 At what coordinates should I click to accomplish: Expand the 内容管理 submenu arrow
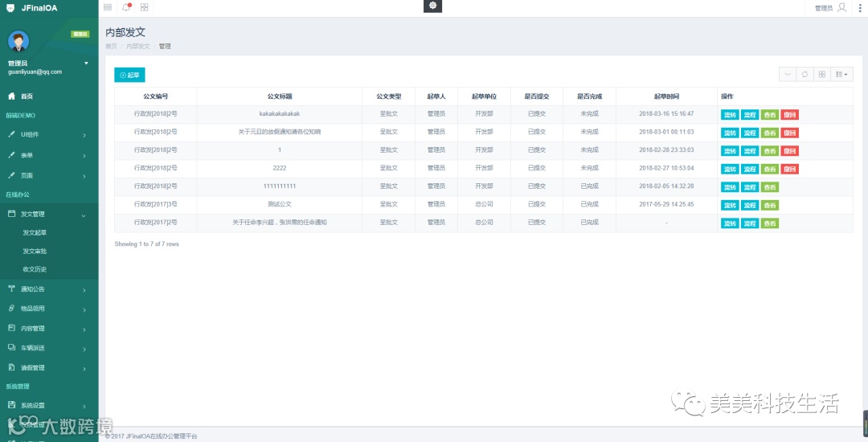point(84,329)
